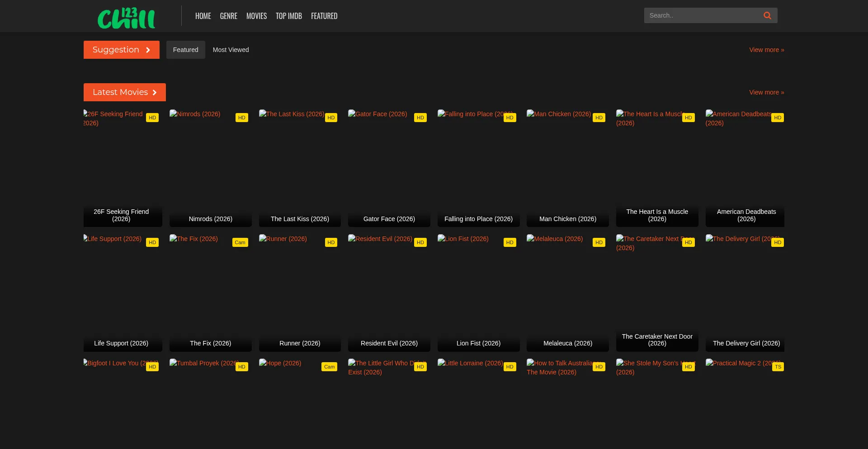Click the HD badge on American Deadbeats
Viewport: 868px width, 449px height.
[778, 118]
